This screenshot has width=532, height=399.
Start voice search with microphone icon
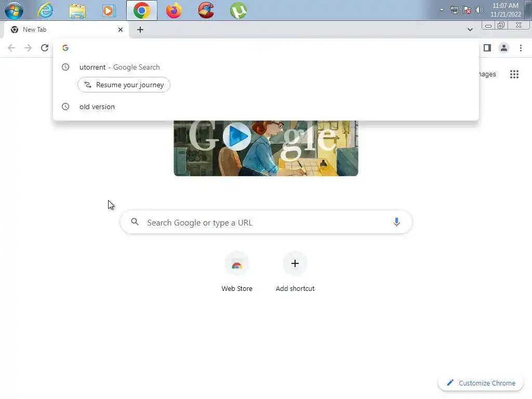(x=396, y=222)
